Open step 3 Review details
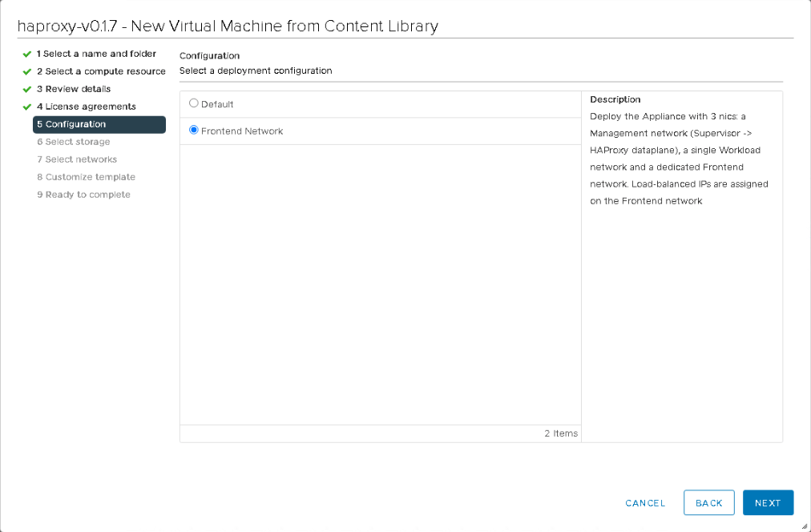The image size is (811, 532). pos(74,89)
